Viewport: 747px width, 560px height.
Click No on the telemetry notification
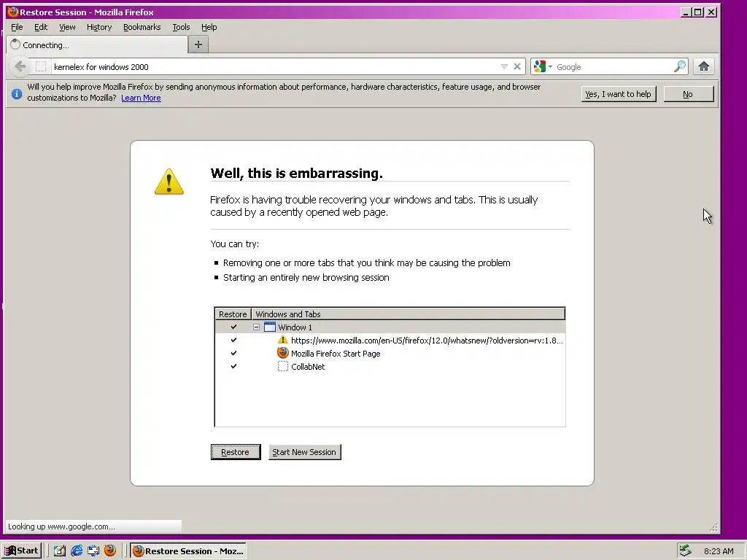(x=688, y=94)
